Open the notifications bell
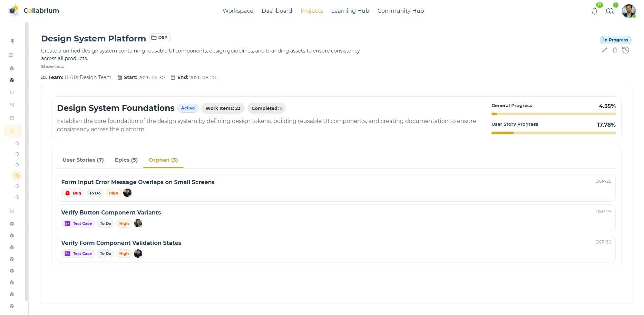The image size is (644, 315). click(x=595, y=11)
